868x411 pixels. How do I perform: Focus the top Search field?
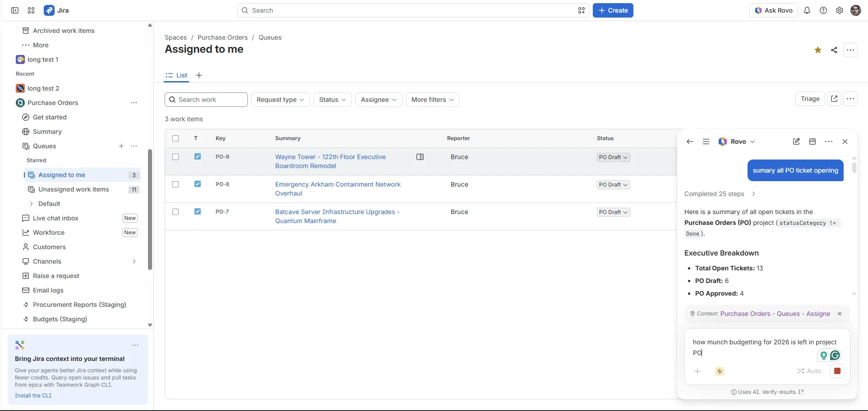coord(413,10)
